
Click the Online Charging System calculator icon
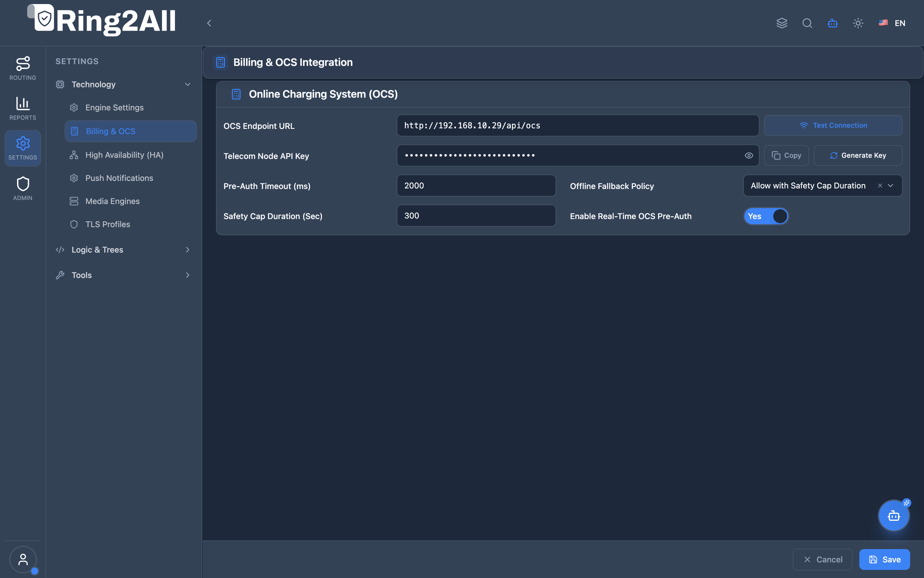[236, 94]
